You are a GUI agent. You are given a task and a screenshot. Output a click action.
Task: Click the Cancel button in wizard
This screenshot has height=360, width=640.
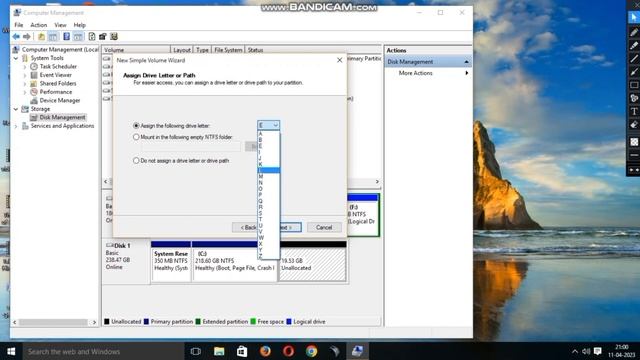pos(324,227)
